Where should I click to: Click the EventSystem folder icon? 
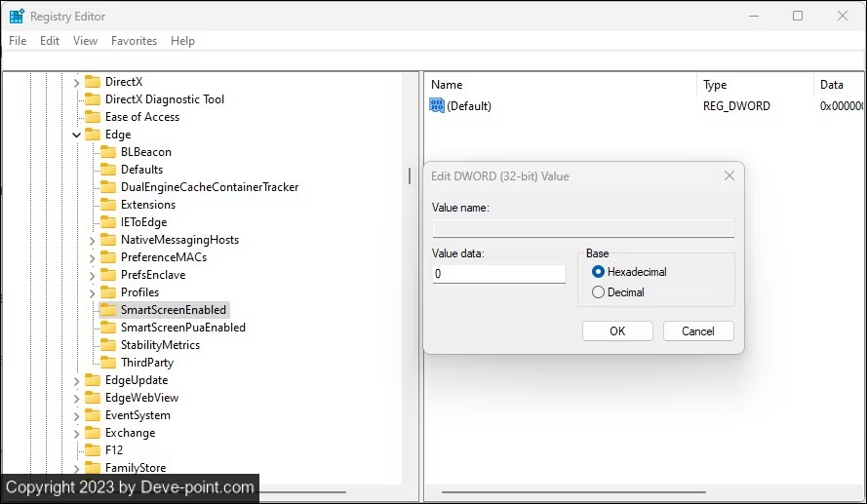[x=93, y=415]
